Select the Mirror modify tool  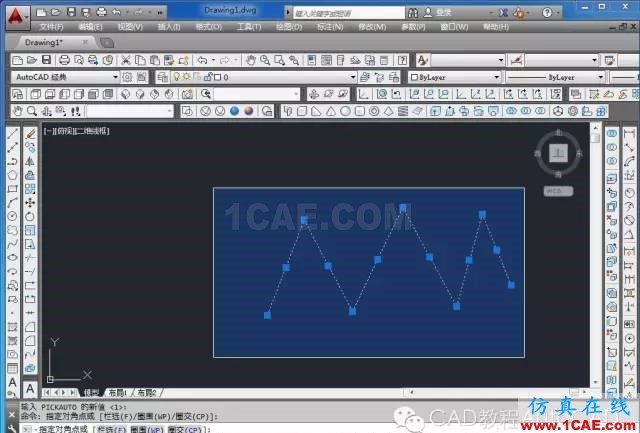click(x=30, y=161)
